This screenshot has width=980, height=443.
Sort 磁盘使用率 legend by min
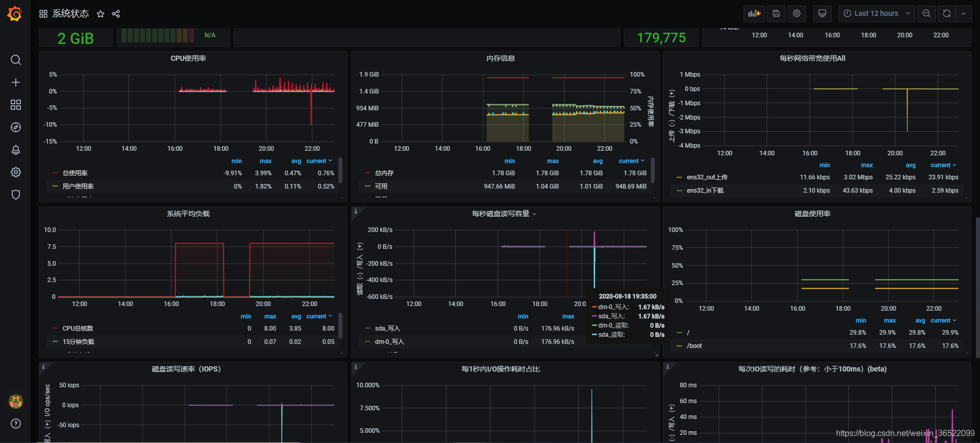point(861,320)
